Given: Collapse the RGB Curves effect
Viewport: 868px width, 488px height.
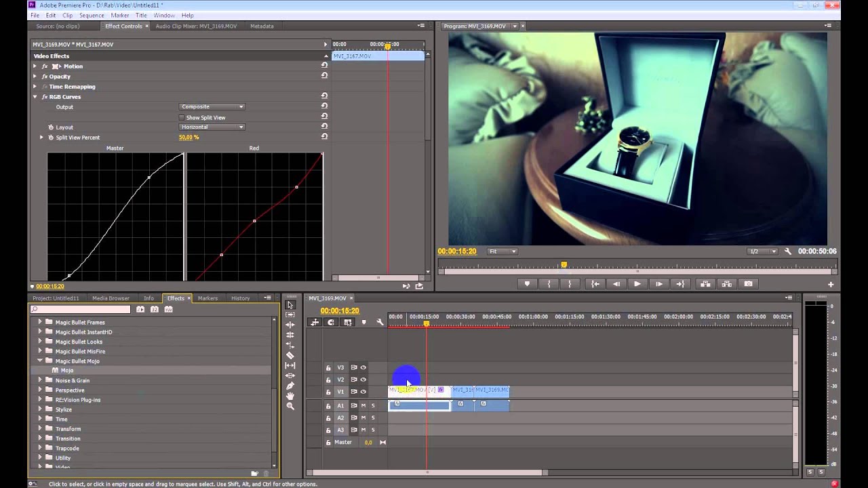Looking at the screenshot, I should tap(35, 96).
